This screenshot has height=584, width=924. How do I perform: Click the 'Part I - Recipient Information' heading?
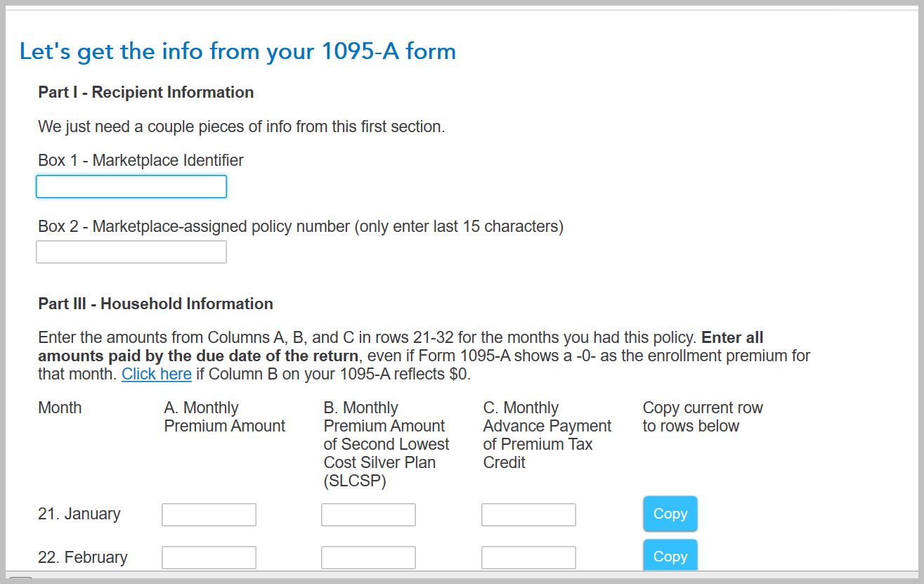click(x=145, y=92)
